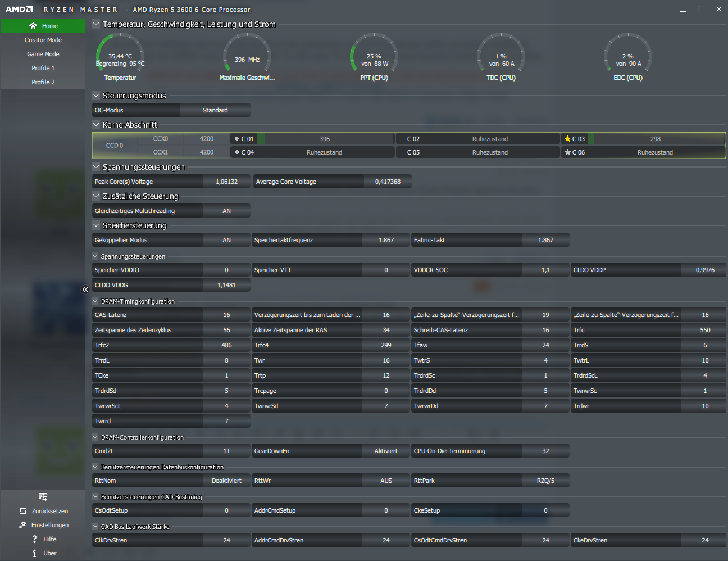Select the Home tab
Screen dimensions: 728x561
(x=43, y=26)
